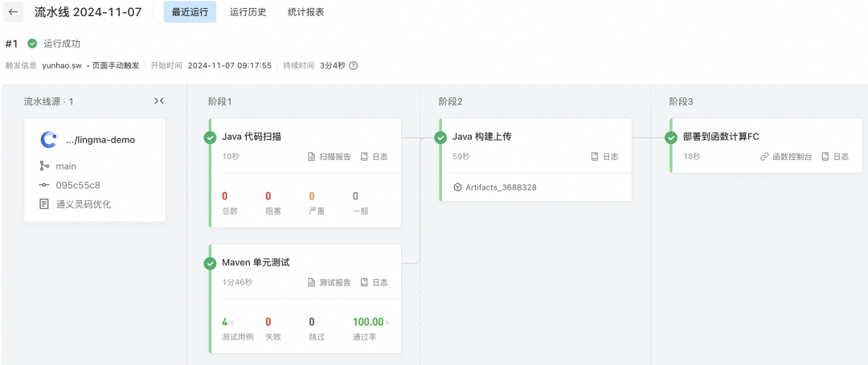Click the commit 095c55c8 icon
Image resolution: width=868 pixels, height=365 pixels.
[x=44, y=185]
